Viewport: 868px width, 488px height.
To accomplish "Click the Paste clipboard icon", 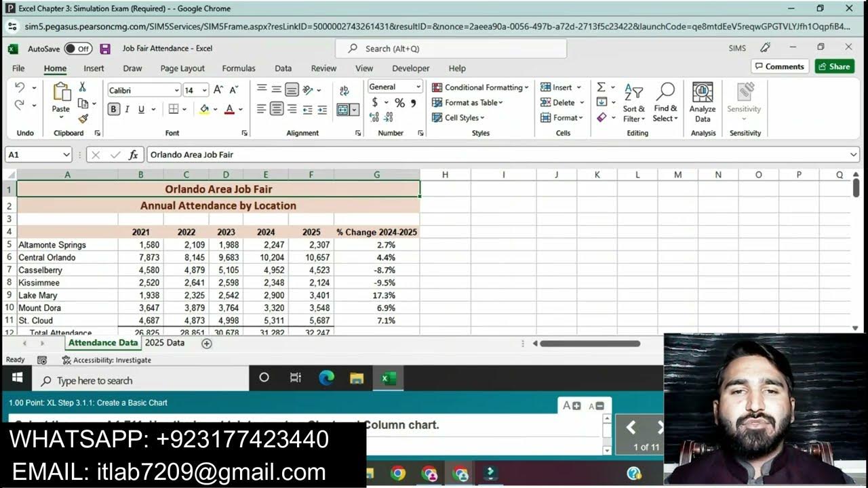I will 61,91.
